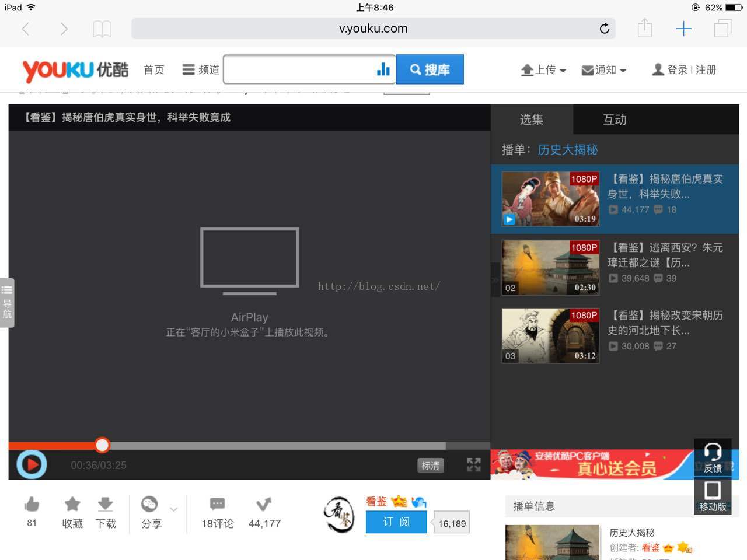Open the 注册 register link

coord(706,70)
